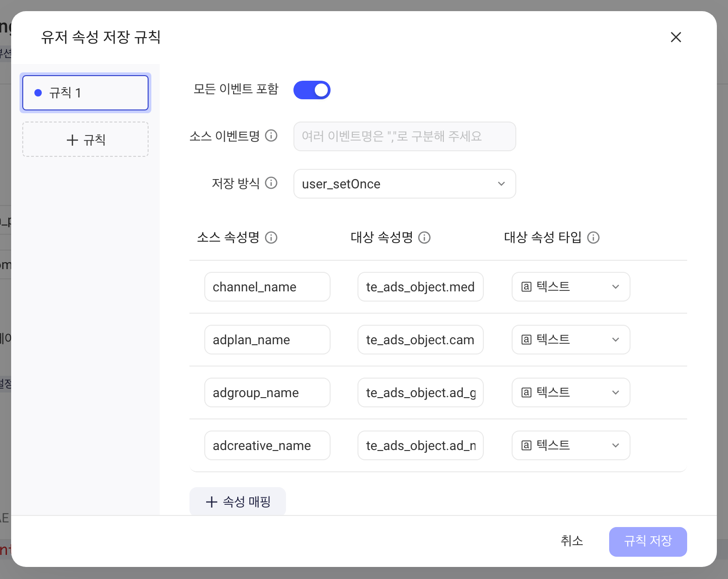Click the 소스 속성명 info icon

coord(271,238)
